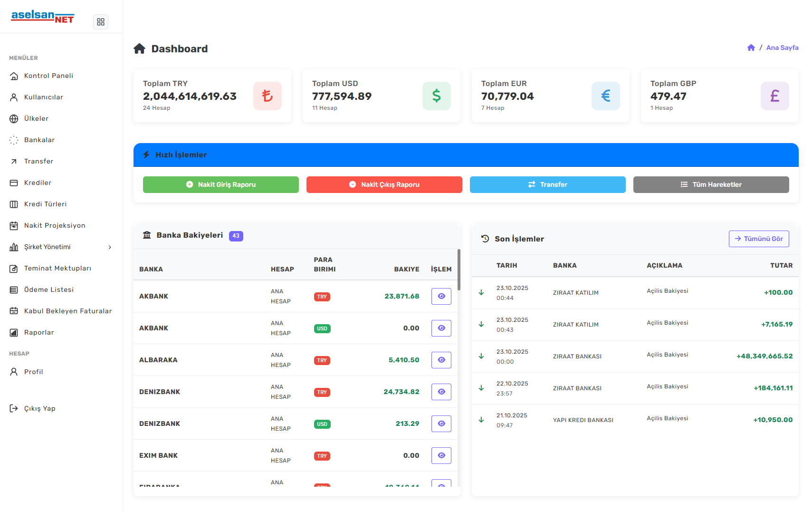
Task: Click the Tümünü Gör button
Action: coord(758,239)
